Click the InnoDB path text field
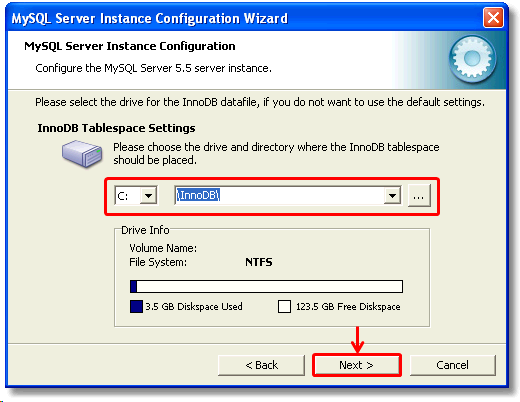Image resolution: width=520 pixels, height=402 pixels. pos(279,195)
